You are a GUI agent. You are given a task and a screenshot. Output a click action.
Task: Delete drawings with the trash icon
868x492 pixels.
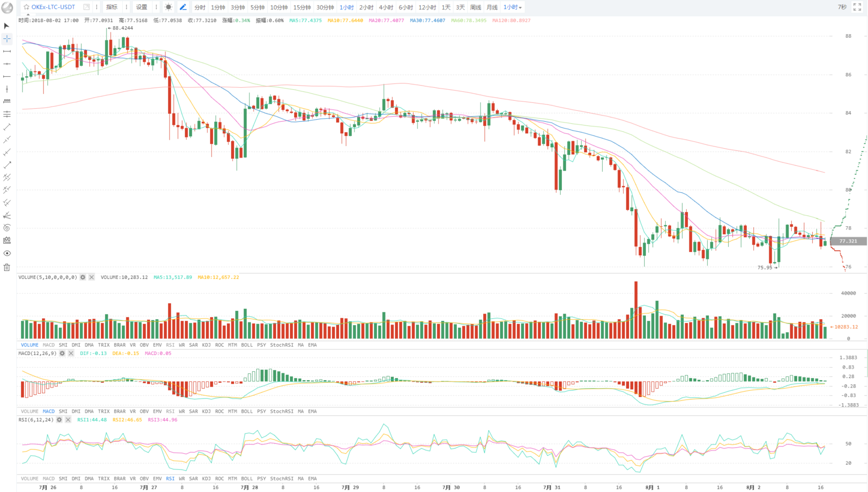(x=7, y=267)
